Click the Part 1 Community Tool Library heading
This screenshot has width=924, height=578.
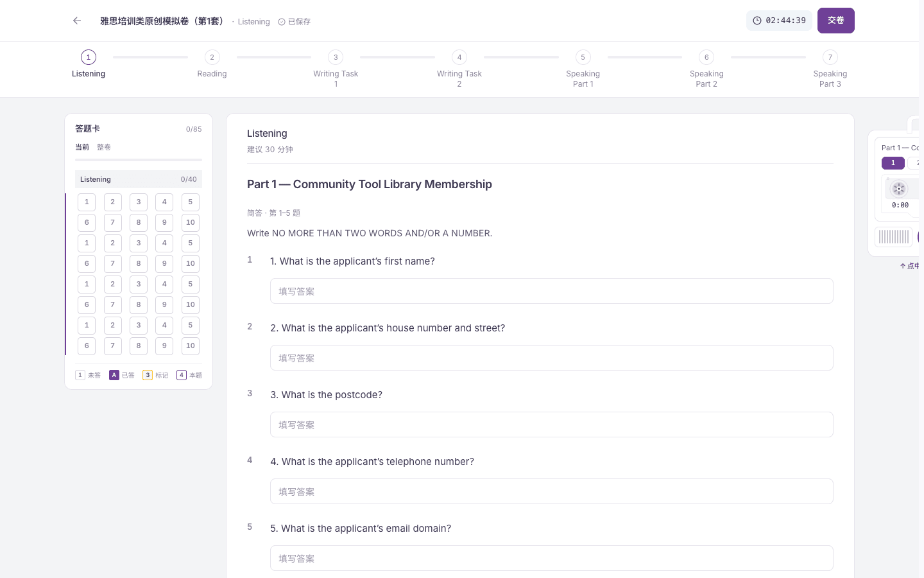(370, 184)
